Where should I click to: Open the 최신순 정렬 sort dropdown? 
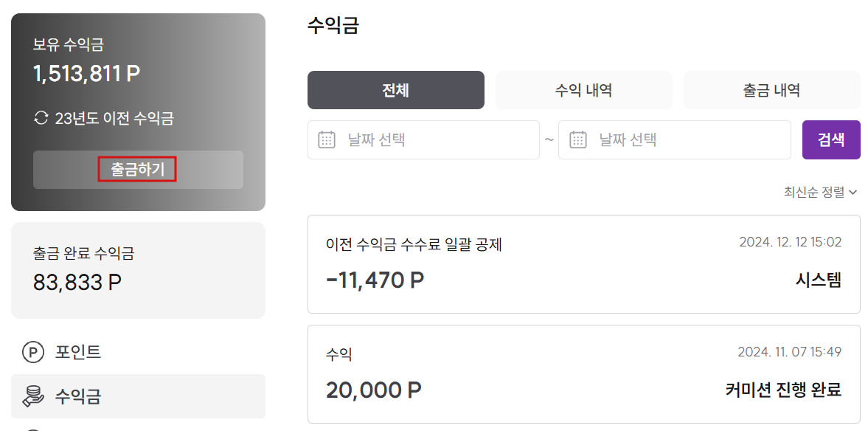coord(820,192)
